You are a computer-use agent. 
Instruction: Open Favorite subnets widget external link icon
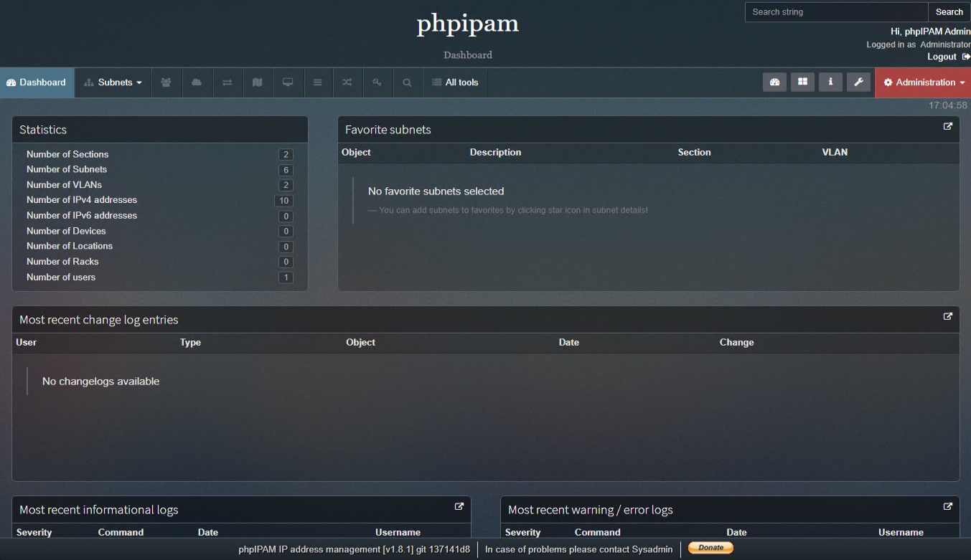[x=948, y=126]
